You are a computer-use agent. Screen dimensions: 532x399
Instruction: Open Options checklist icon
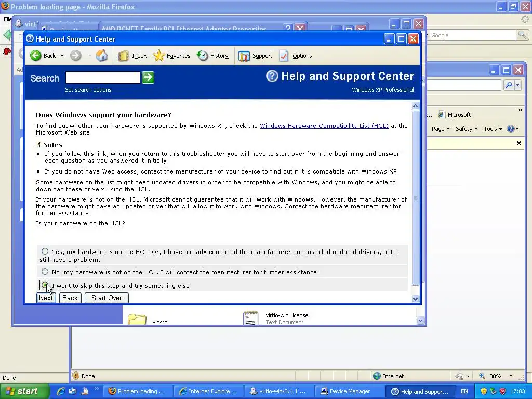tap(284, 56)
